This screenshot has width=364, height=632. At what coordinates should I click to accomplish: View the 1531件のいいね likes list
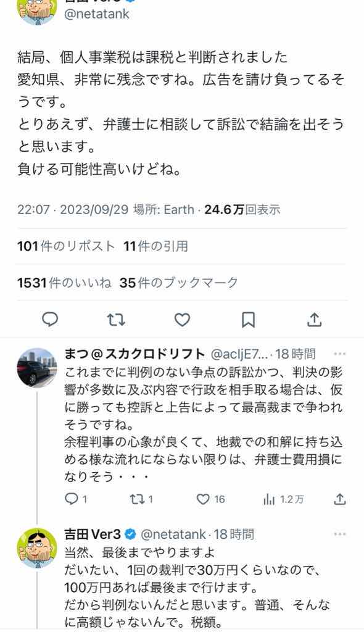[65, 283]
